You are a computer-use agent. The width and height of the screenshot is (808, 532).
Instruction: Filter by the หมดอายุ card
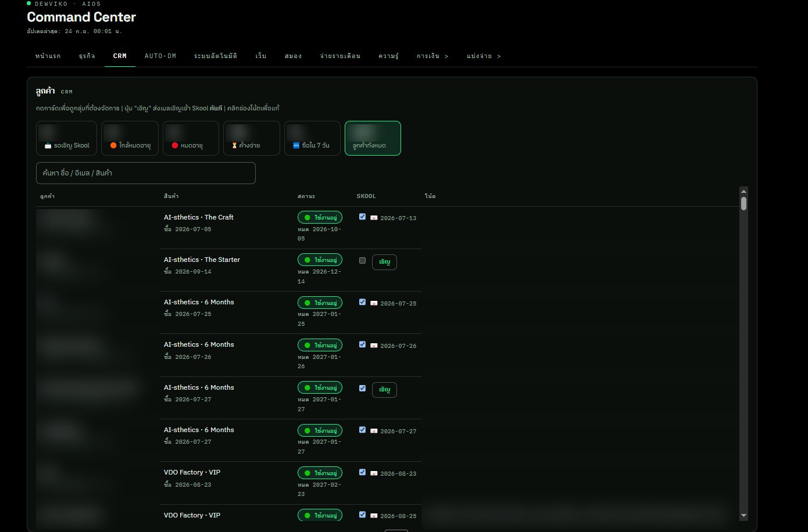[191, 138]
